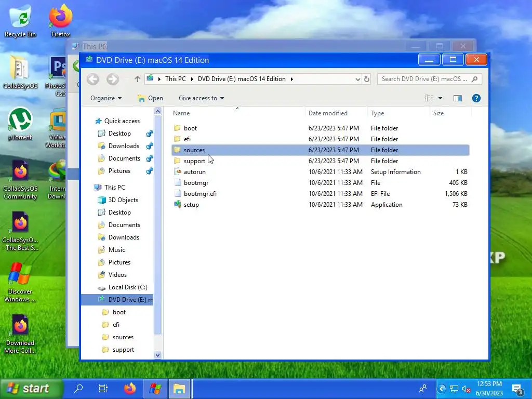532x399 pixels.
Task: Open Discover Windows desktop shortcut
Action: (x=20, y=282)
